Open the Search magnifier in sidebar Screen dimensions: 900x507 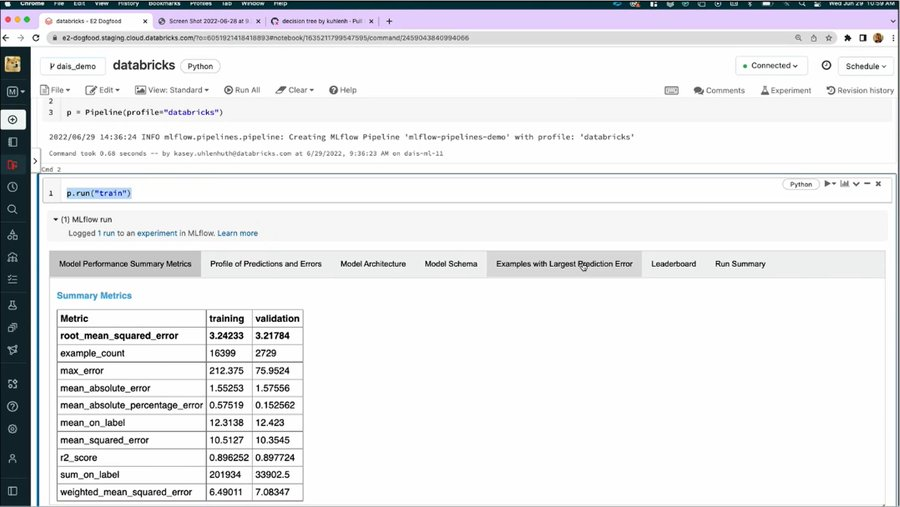pos(13,210)
